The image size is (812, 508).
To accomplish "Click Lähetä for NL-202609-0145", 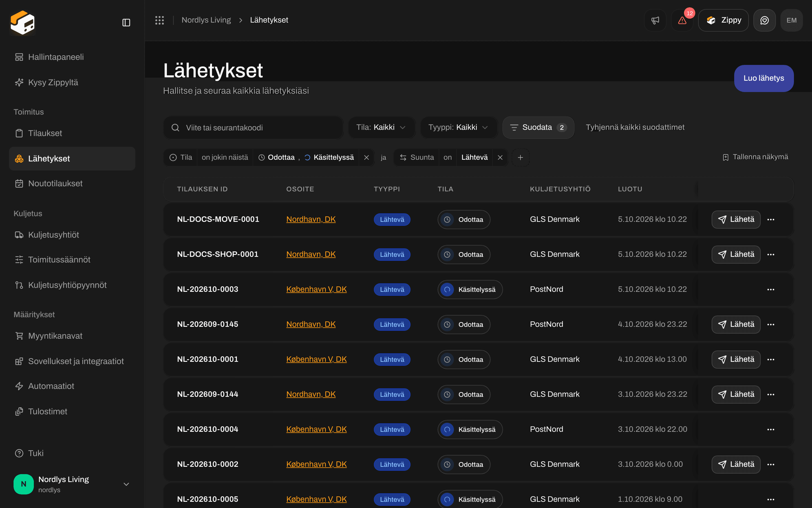I will pos(736,324).
